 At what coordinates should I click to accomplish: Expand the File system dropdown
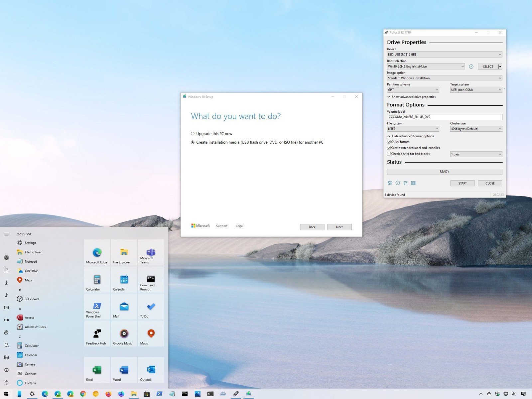pos(413,129)
